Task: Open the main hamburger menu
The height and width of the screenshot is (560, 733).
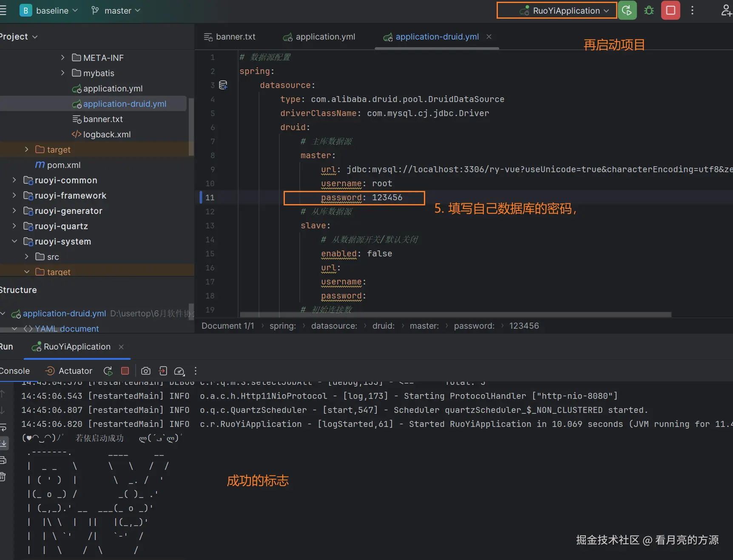Action: coord(3,11)
